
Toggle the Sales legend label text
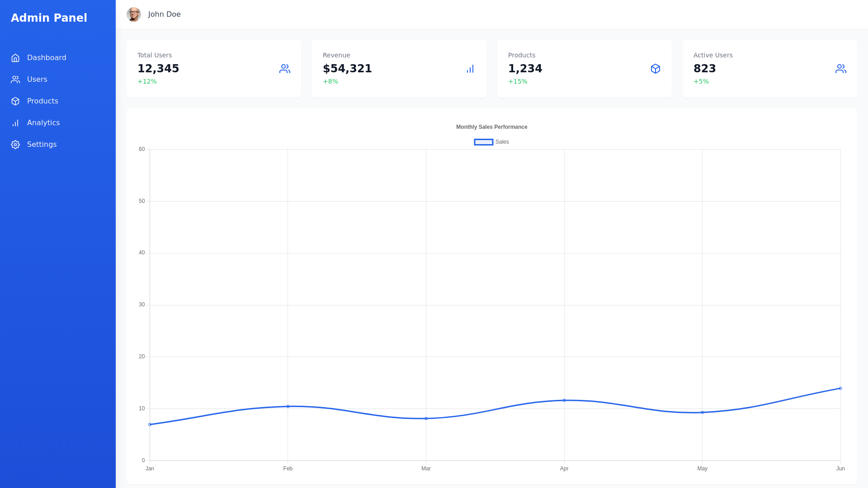(x=502, y=142)
